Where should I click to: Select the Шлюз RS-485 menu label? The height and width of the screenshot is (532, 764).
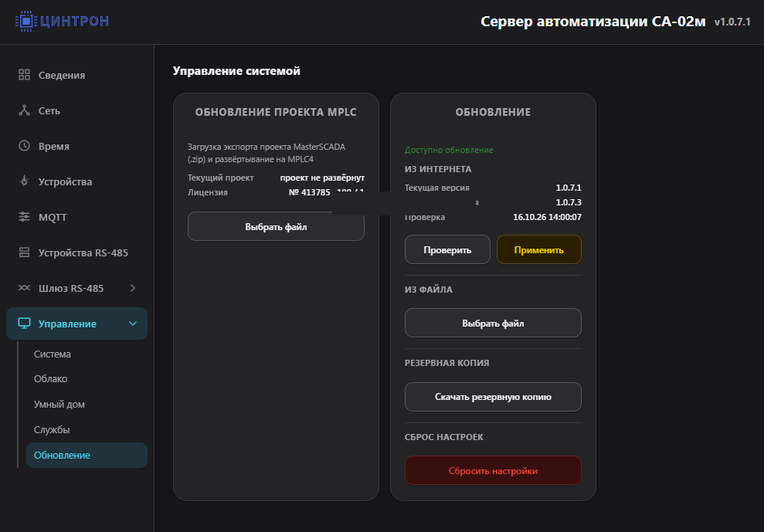tap(71, 289)
